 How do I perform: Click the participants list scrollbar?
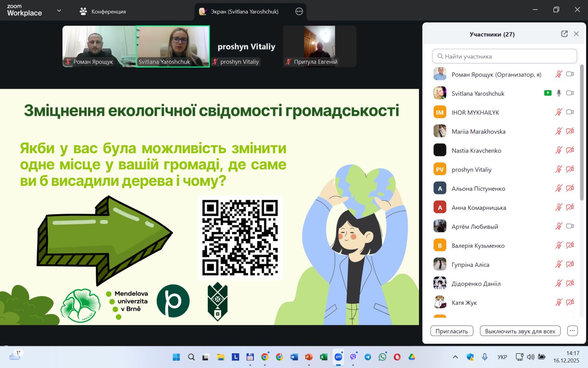click(x=582, y=132)
